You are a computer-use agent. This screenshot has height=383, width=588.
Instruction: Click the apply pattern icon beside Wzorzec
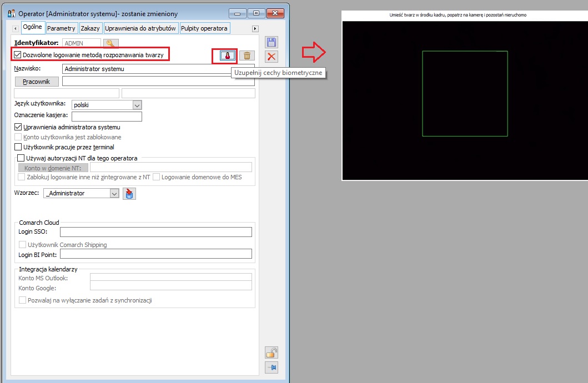[129, 193]
